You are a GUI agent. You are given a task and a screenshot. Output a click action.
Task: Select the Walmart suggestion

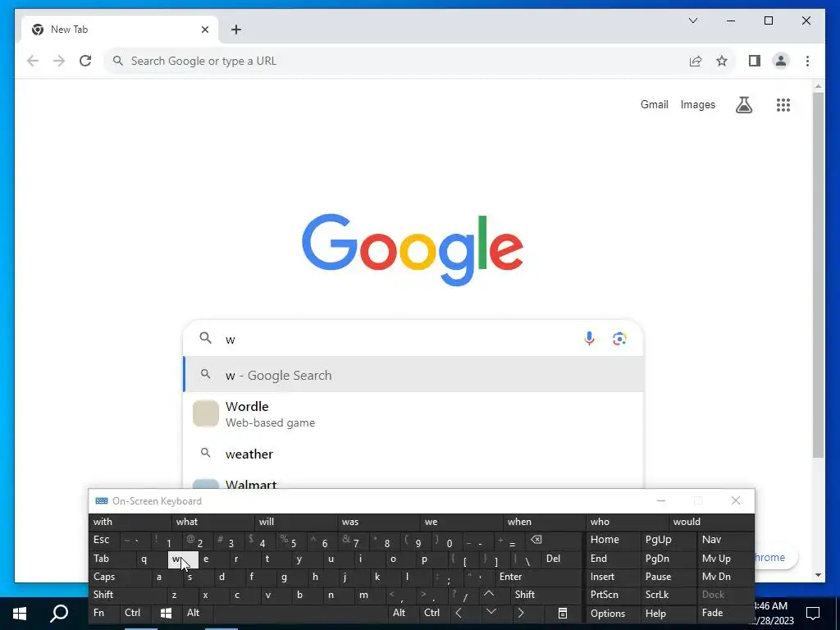[413, 482]
